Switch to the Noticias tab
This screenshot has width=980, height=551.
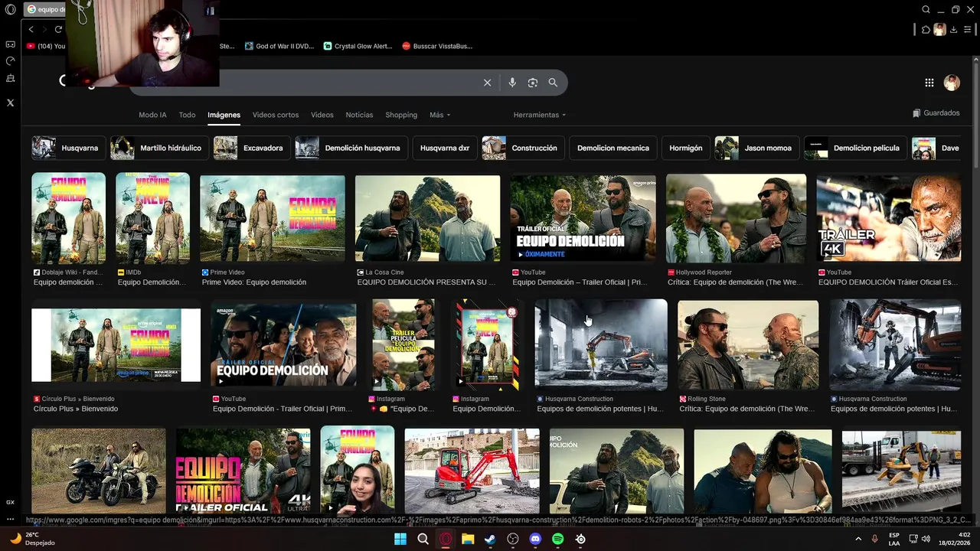[359, 115]
